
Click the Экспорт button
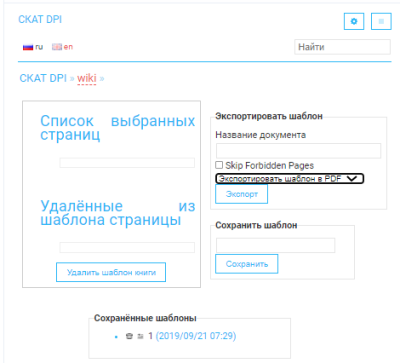point(242,194)
